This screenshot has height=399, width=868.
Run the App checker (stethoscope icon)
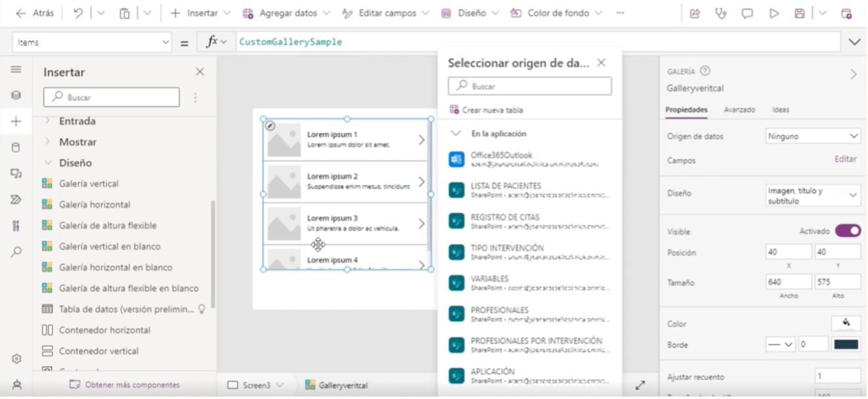(x=721, y=12)
